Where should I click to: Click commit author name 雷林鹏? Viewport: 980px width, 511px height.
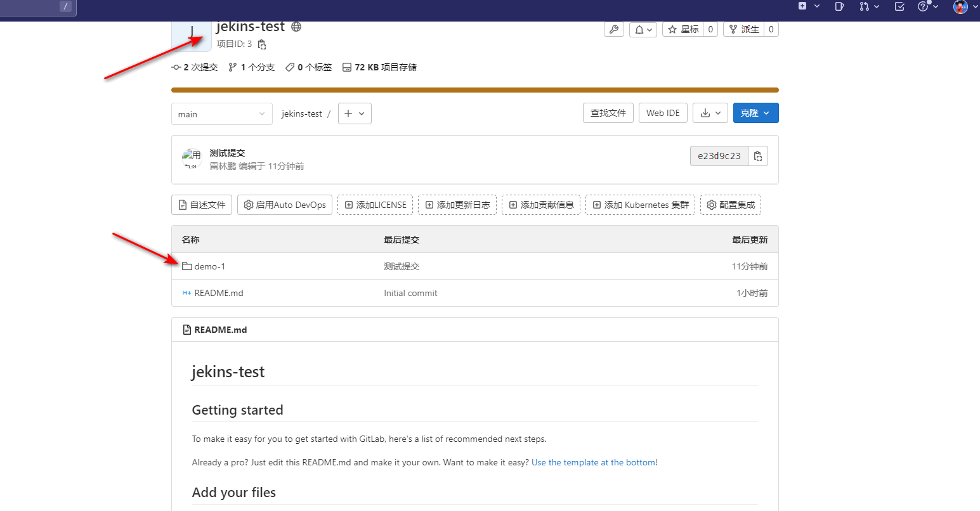[223, 166]
